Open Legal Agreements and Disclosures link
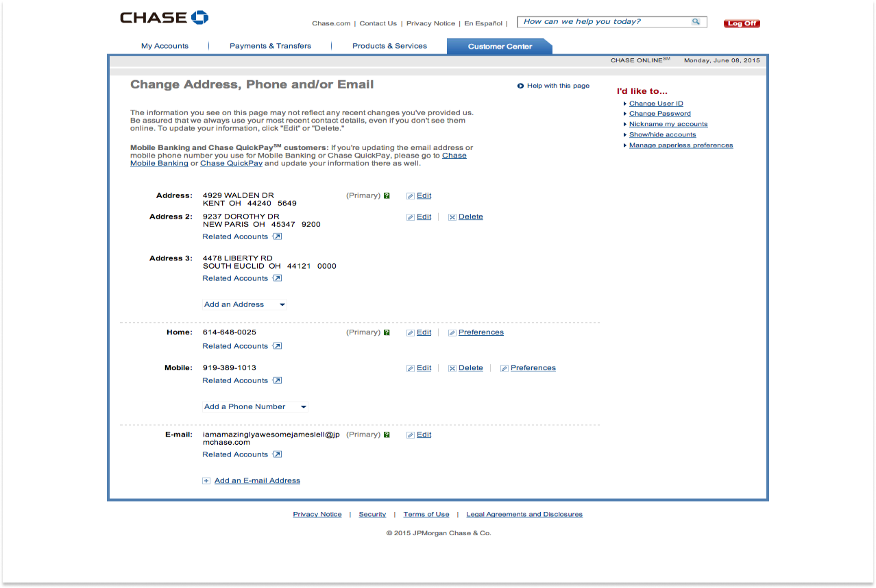The height and width of the screenshot is (588, 876). [524, 515]
